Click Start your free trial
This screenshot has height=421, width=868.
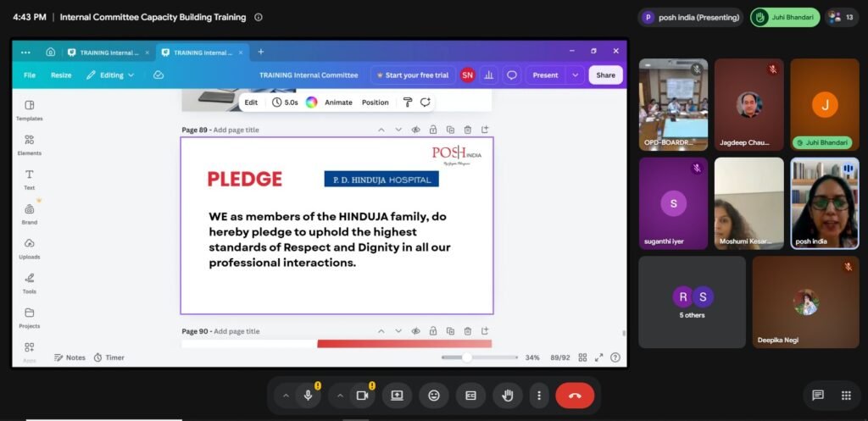click(x=413, y=75)
